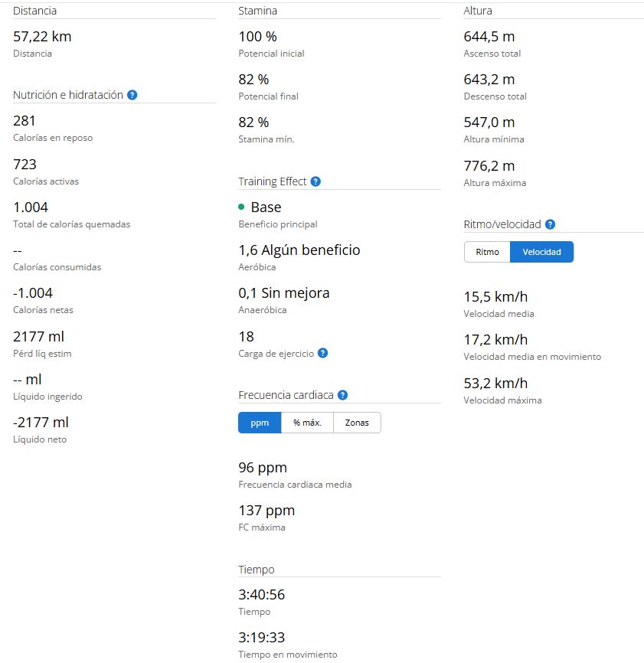Click the 53,2 km/h maximum speed value
The image size is (644, 663).
(x=495, y=383)
